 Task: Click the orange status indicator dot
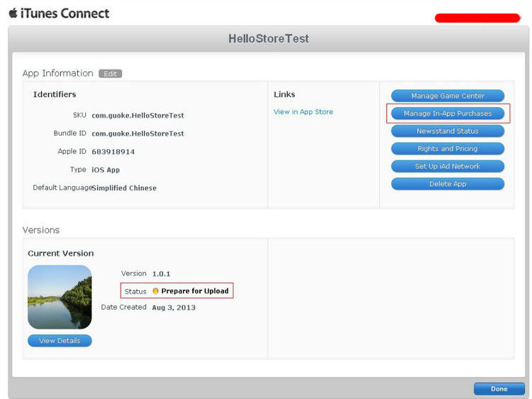(x=155, y=291)
